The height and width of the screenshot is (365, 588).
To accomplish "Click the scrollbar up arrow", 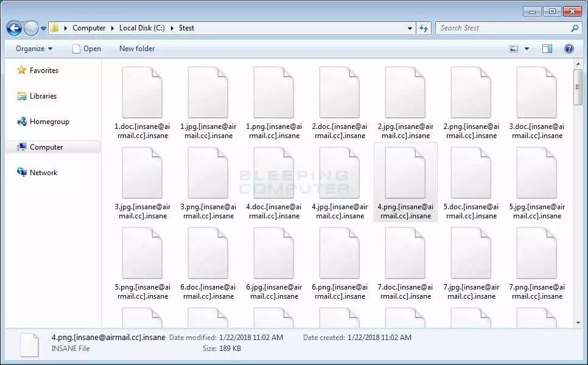I will click(578, 64).
